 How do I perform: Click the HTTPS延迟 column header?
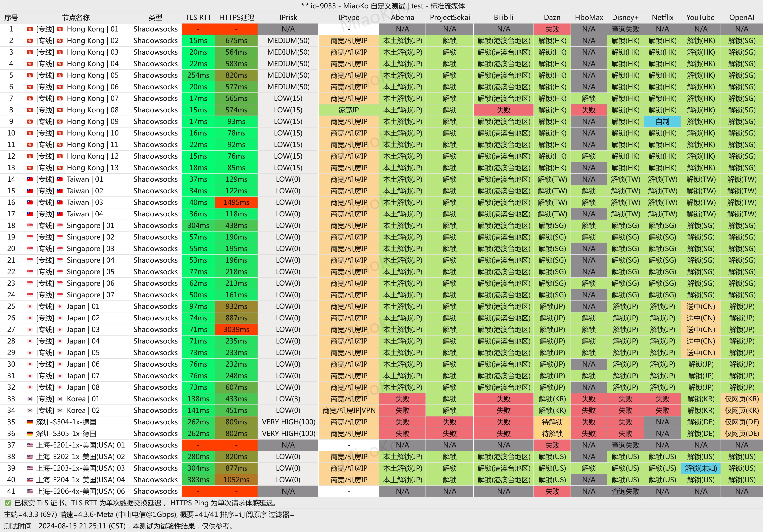[x=236, y=18]
